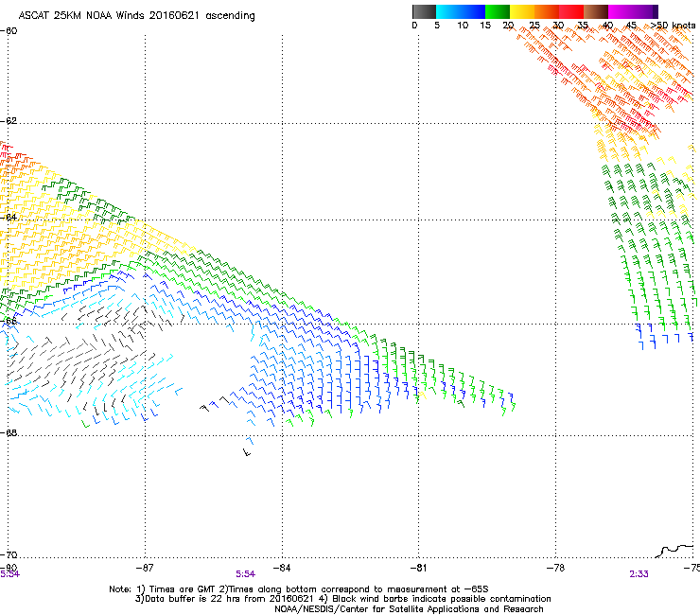Click the title 'ASCAT 25KM NOAA Winds 20160621 ascending'
This screenshot has height=615, width=700.
136,16
